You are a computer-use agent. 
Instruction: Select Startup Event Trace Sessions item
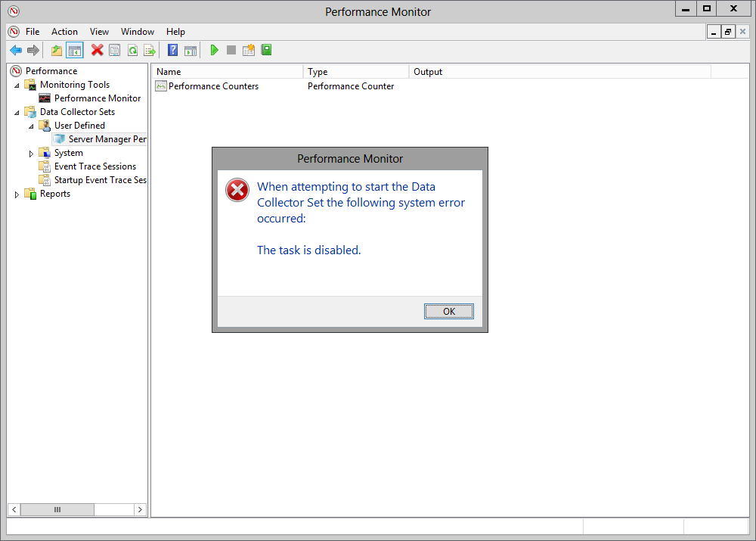tap(101, 179)
